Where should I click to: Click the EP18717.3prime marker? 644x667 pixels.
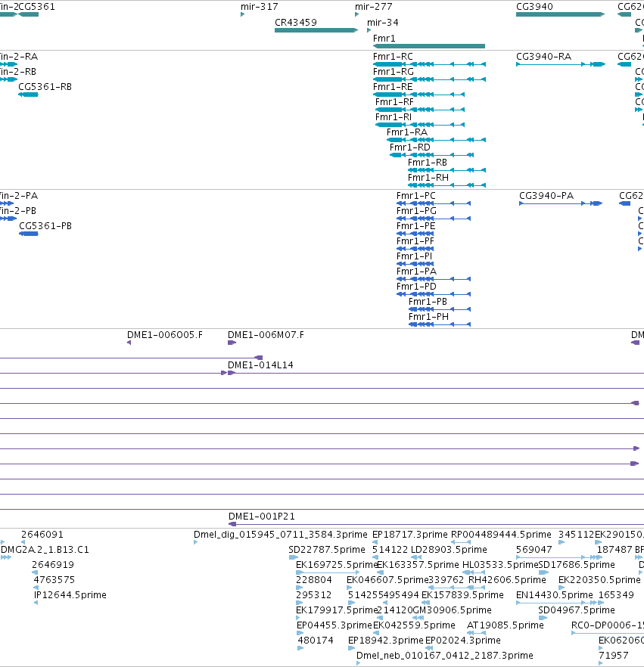coord(375,542)
